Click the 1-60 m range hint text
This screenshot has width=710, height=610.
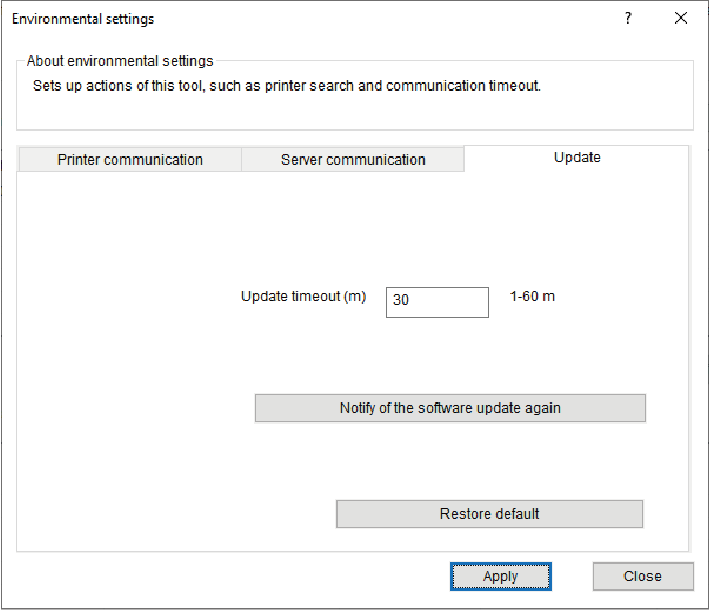[532, 297]
